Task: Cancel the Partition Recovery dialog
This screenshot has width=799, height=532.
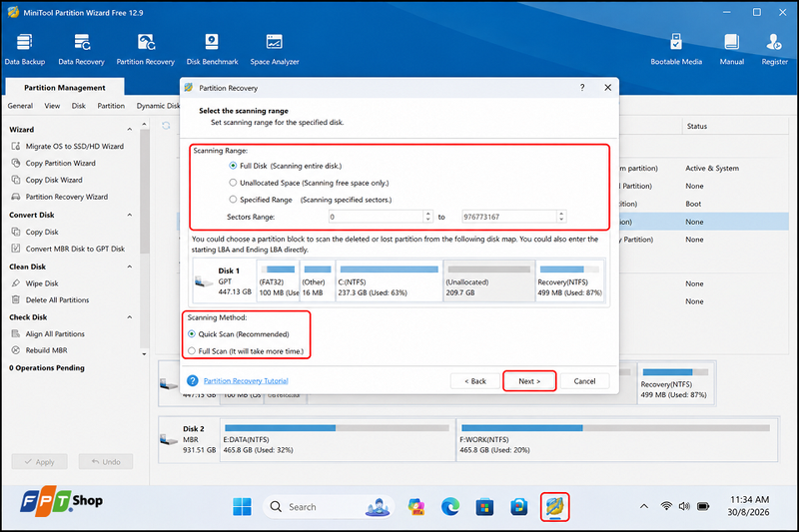Action: point(584,381)
